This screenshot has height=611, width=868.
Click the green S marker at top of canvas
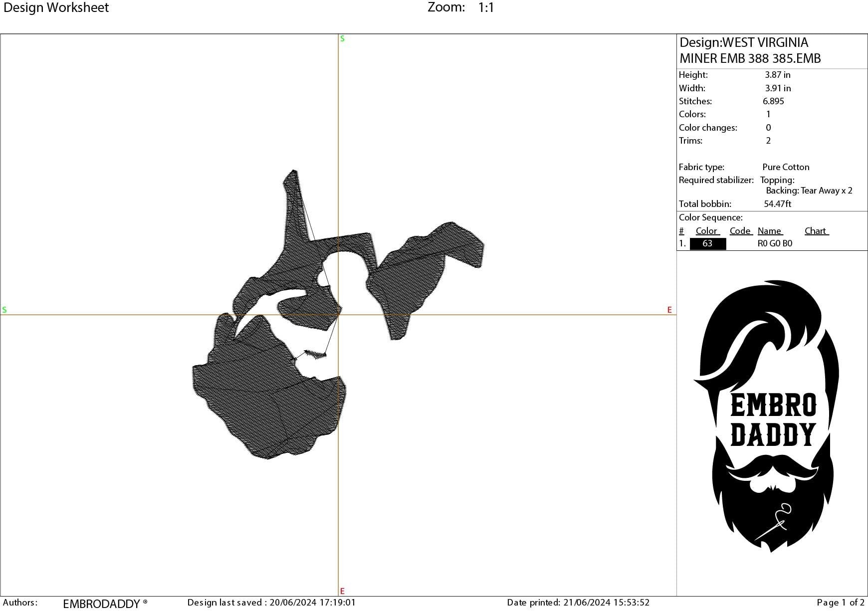pyautogui.click(x=342, y=39)
